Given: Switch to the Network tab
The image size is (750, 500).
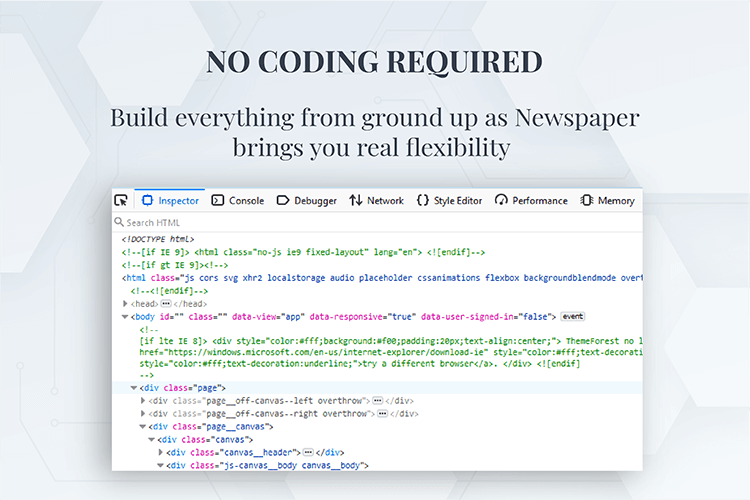Looking at the screenshot, I should pos(376,200).
